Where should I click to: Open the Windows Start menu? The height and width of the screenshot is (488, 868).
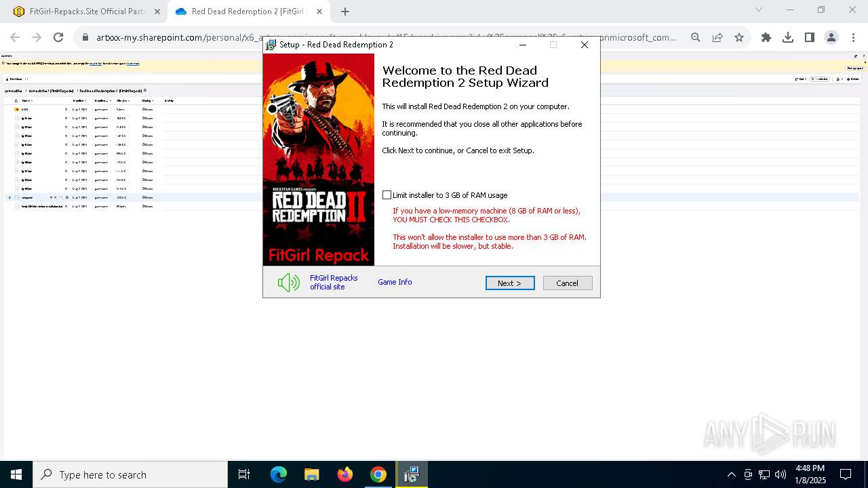pos(16,474)
